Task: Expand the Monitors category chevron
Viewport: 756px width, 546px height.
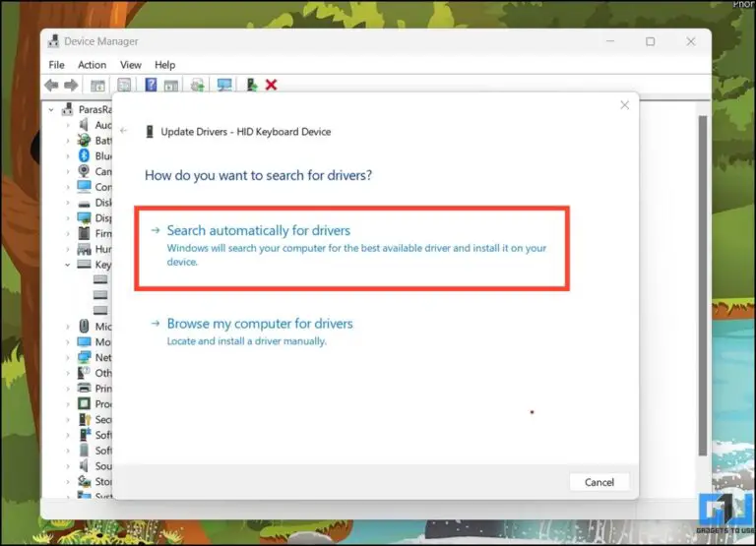Action: [68, 342]
